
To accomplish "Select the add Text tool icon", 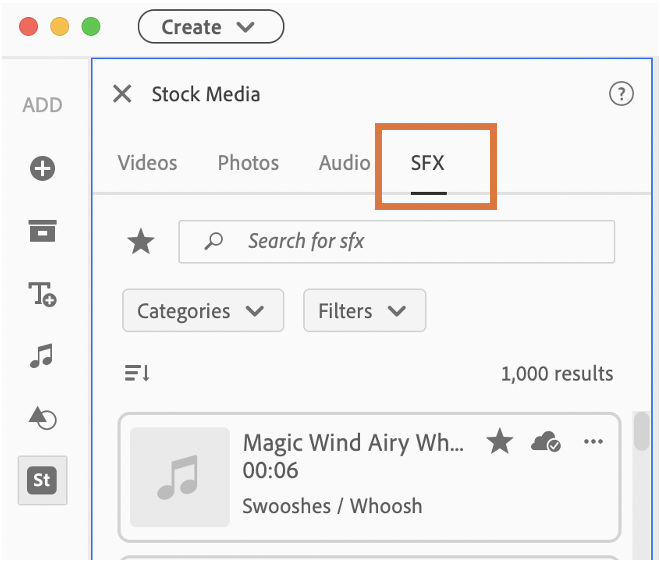I will pos(42,294).
